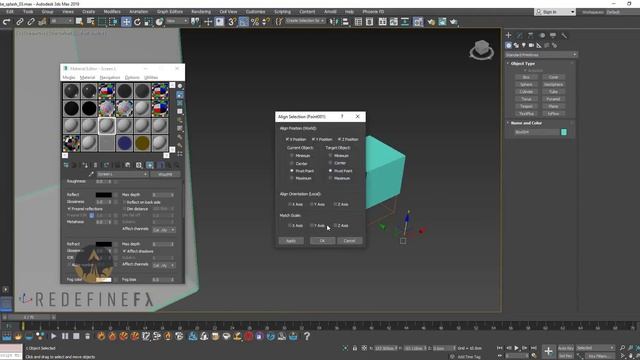Collapse the Name and Color rollout
The image size is (640, 360).
(526, 123)
